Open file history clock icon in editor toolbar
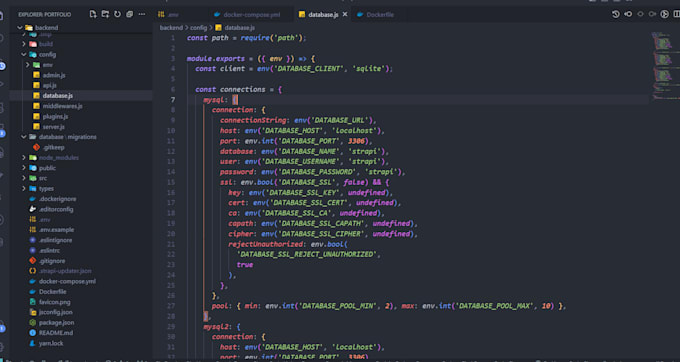Viewport: 680px width, 362px height. point(615,14)
